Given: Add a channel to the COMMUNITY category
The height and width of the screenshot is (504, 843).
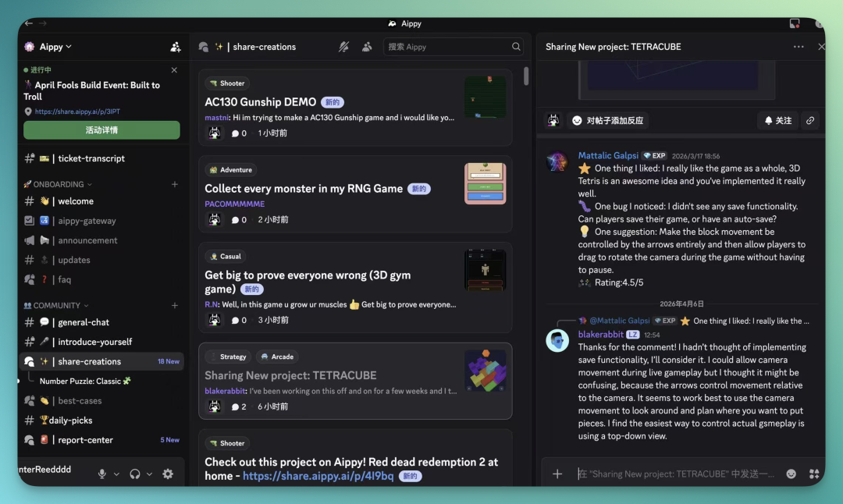Looking at the screenshot, I should pos(174,305).
